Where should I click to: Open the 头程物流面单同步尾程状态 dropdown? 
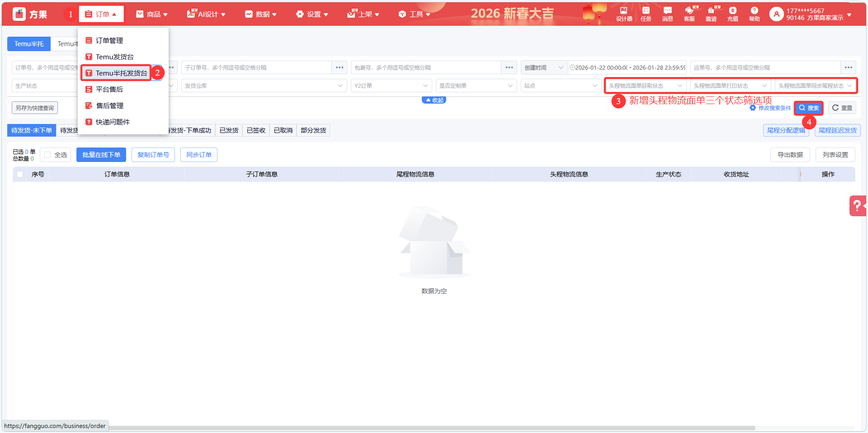816,86
